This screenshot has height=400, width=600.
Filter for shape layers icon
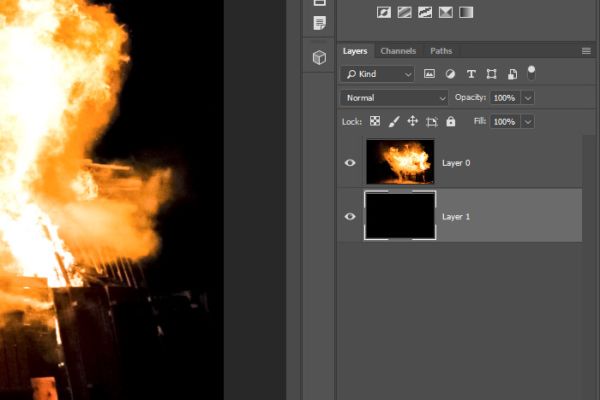pos(491,74)
